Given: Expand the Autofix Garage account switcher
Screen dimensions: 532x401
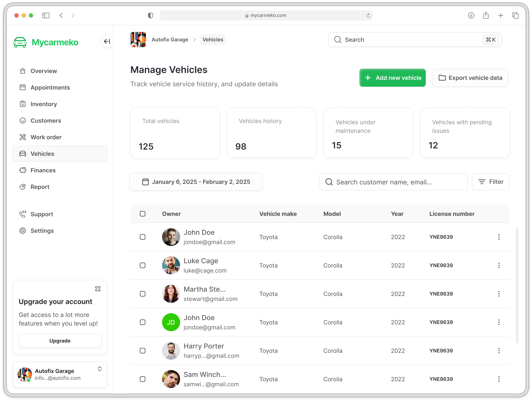Looking at the screenshot, I should pyautogui.click(x=100, y=369).
